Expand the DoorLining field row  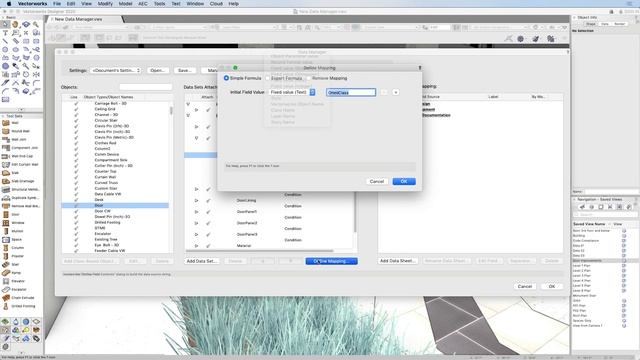(196, 200)
